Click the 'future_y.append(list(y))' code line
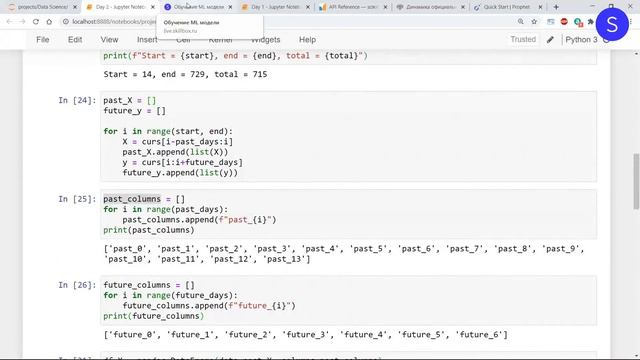640x360 pixels. (180, 173)
